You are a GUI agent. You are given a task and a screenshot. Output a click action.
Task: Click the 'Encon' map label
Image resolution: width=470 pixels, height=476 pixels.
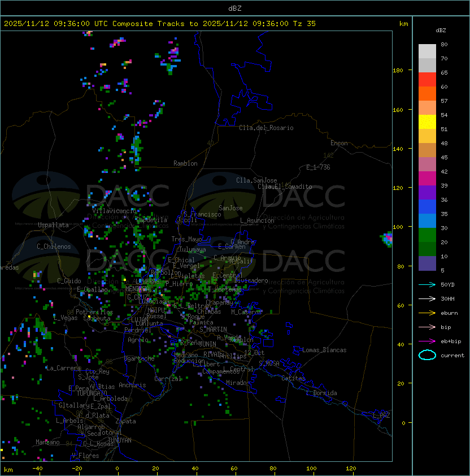click(339, 143)
